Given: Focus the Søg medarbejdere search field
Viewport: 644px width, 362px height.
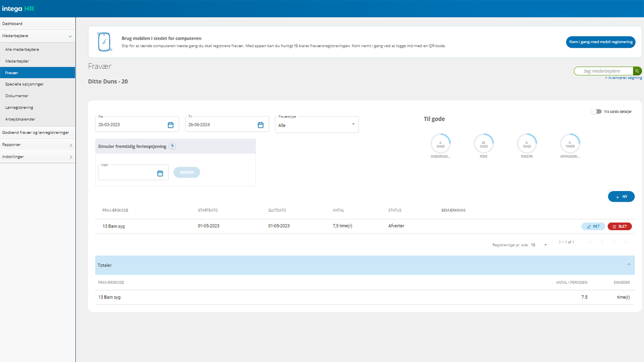Looking at the screenshot, I should pyautogui.click(x=603, y=71).
